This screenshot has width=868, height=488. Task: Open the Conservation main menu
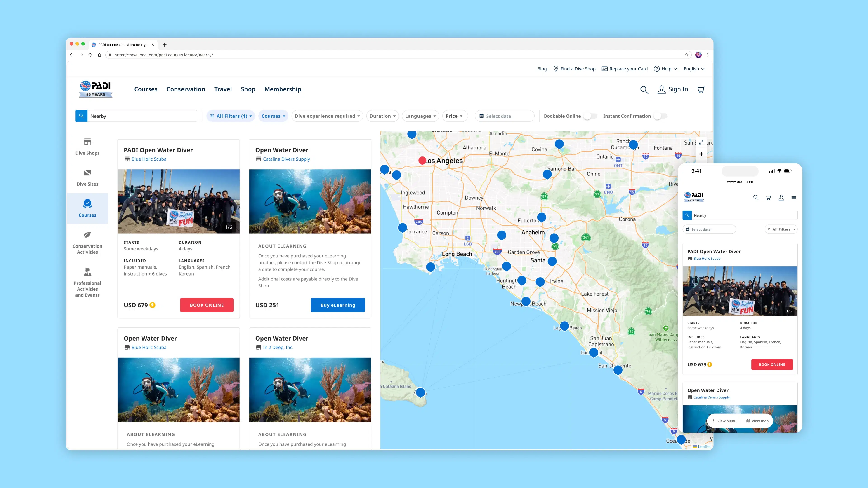pyautogui.click(x=186, y=89)
